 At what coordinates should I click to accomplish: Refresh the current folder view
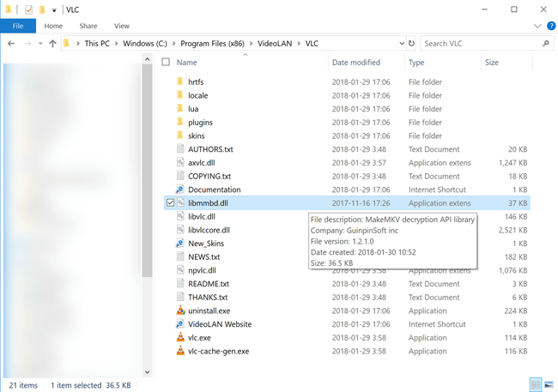[412, 43]
